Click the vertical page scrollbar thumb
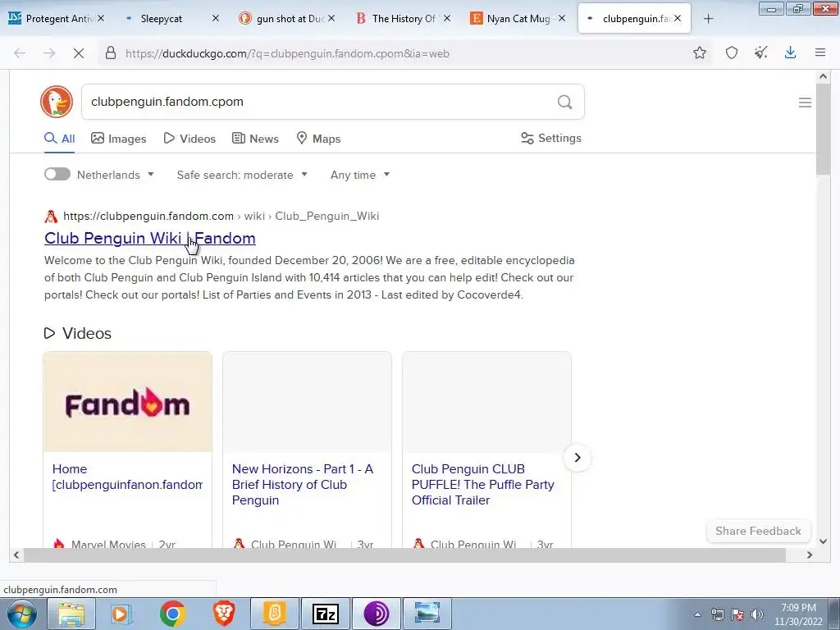Viewport: 840px width, 630px height. pos(823,129)
